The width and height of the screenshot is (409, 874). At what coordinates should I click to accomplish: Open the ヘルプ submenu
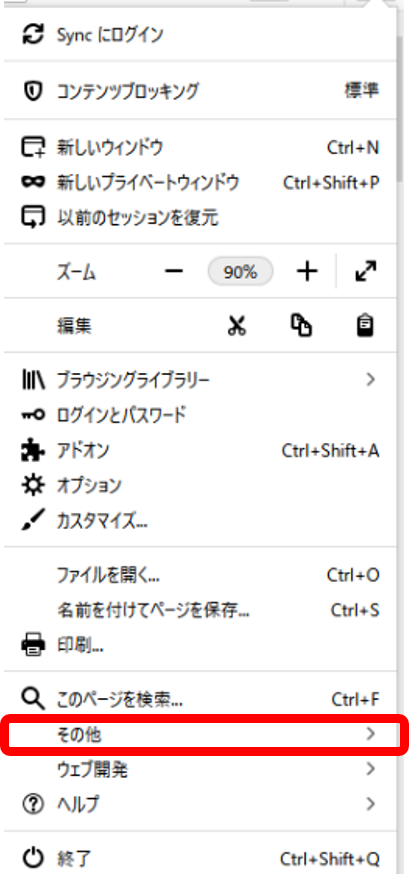(x=200, y=804)
